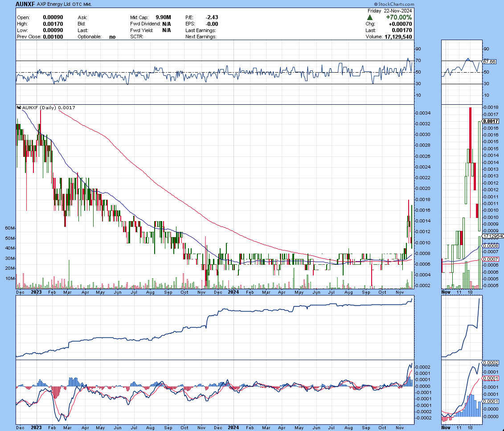Screen dimensions: 504x431
Task: Click the green up-triangle change indicator
Action: tap(369, 17)
